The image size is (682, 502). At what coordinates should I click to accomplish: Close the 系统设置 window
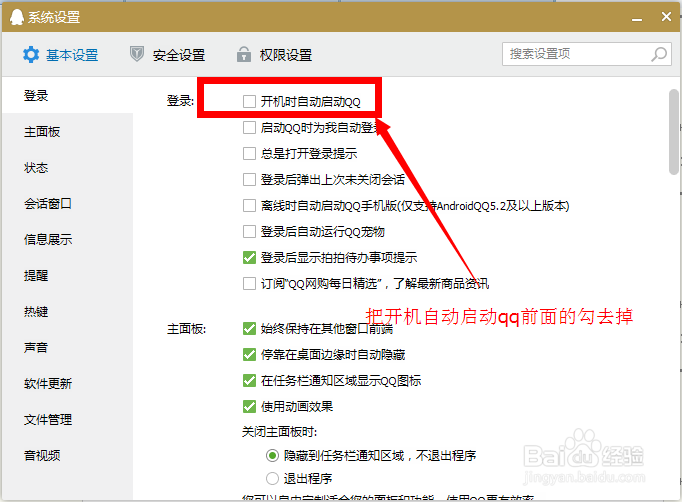666,17
